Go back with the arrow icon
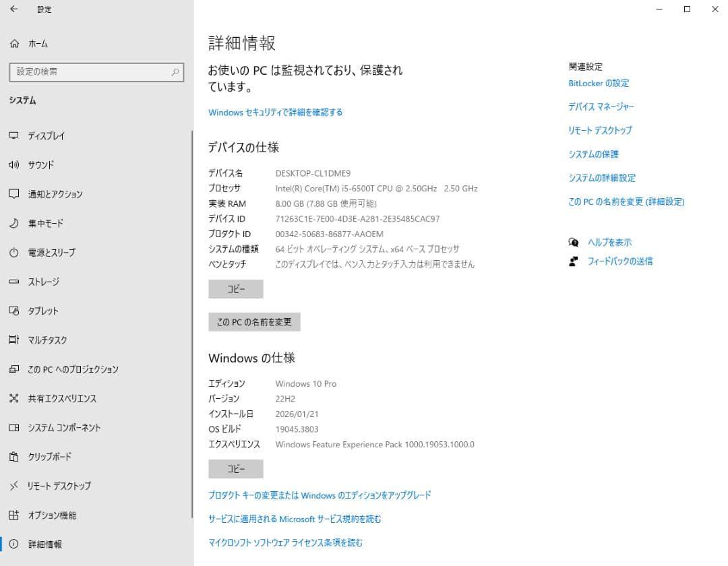Viewport: 728px width, 566px height. point(14,9)
